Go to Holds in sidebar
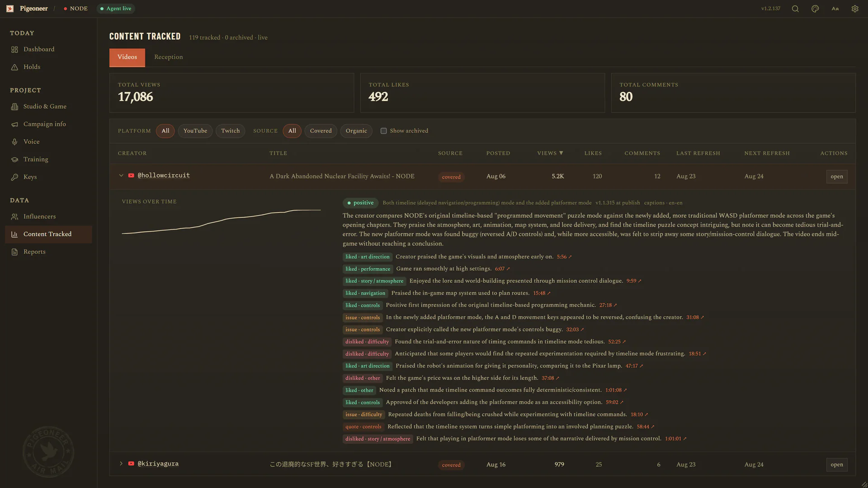The height and width of the screenshot is (488, 868). pyautogui.click(x=48, y=67)
